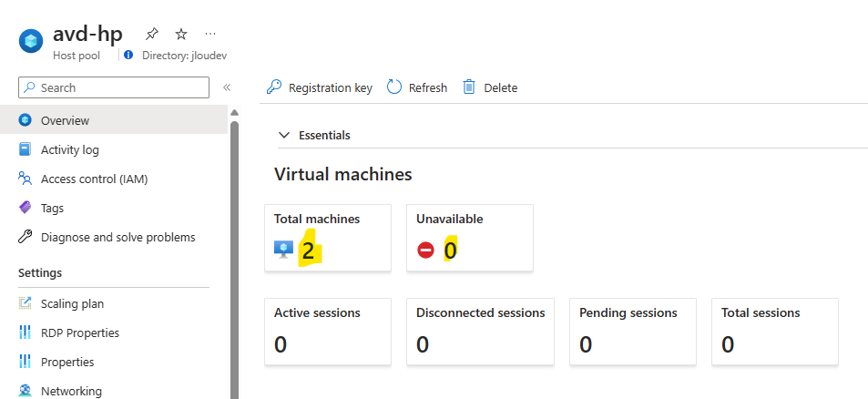Open the Total machines tile
This screenshot has height=399, width=868.
pyautogui.click(x=328, y=238)
